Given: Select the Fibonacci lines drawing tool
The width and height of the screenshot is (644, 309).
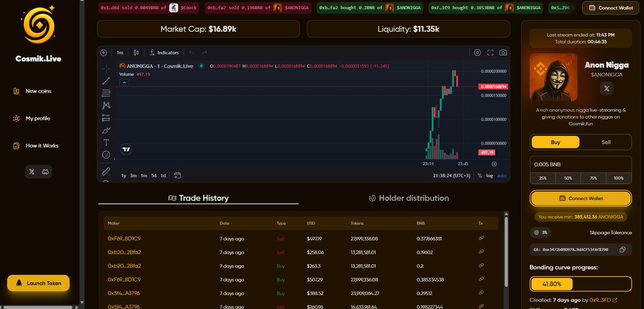Looking at the screenshot, I should coord(106,93).
